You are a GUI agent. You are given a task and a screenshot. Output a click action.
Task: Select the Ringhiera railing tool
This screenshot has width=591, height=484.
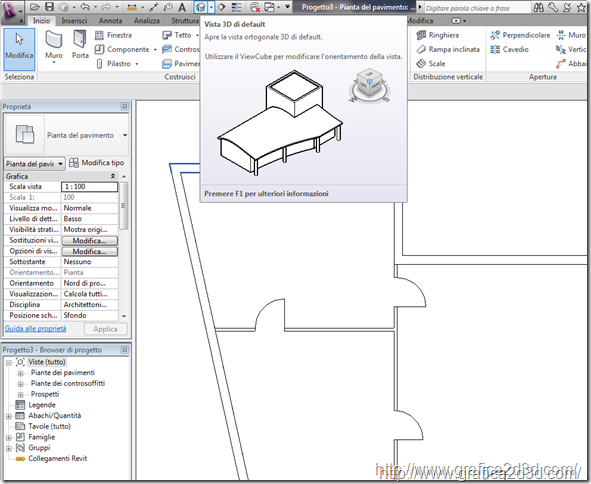(438, 35)
